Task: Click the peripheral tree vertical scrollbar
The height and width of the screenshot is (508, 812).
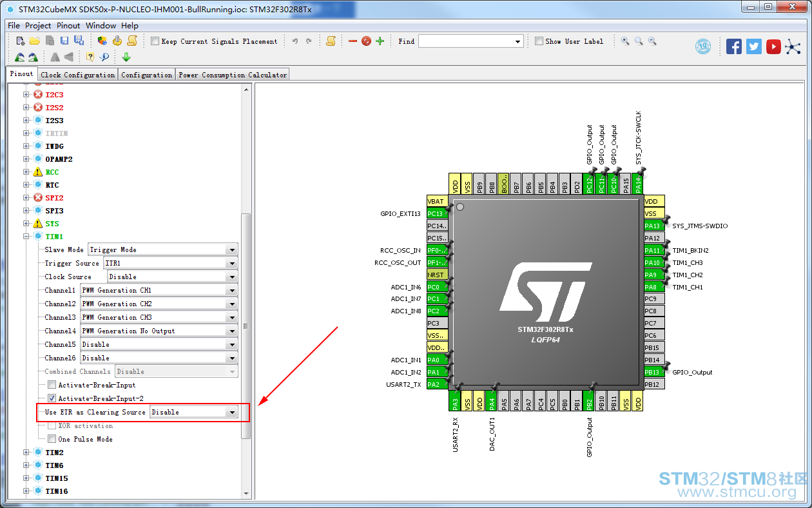Action: point(246,326)
